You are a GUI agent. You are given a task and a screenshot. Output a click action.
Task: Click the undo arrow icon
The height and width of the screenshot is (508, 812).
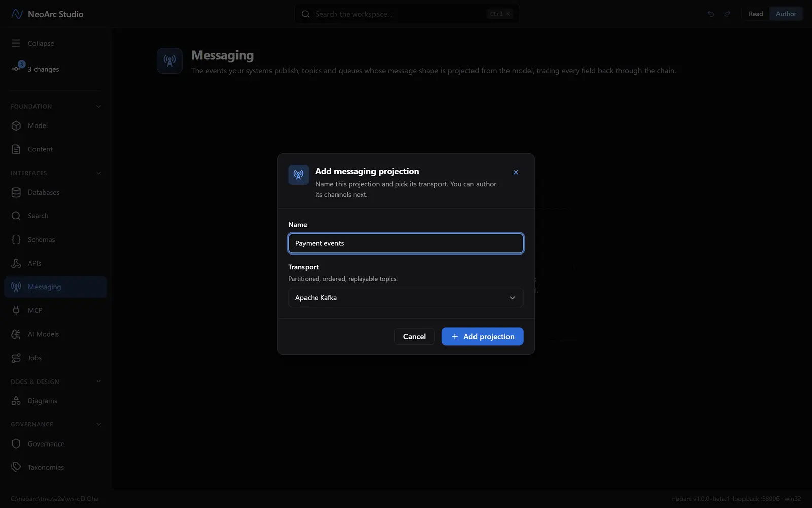[x=711, y=14]
